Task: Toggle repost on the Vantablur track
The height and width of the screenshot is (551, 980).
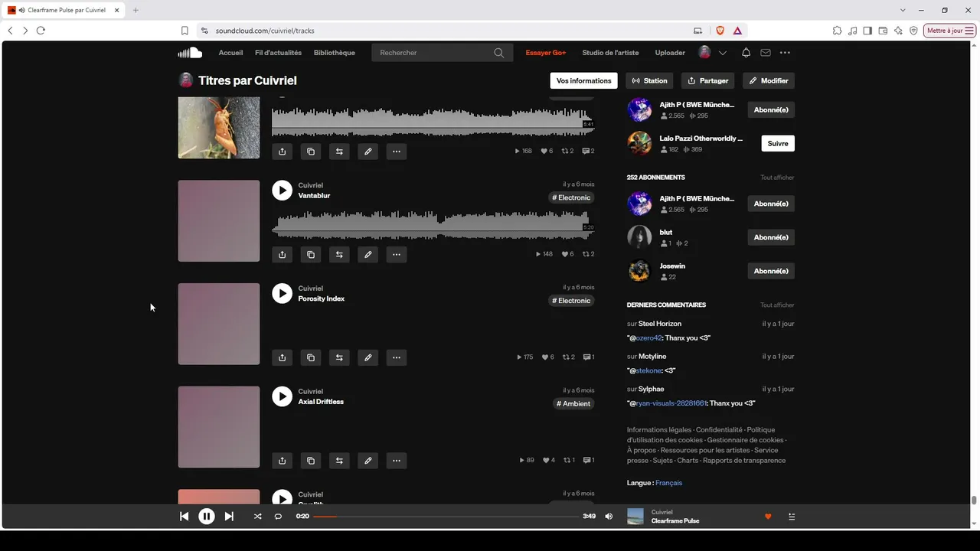Action: (x=339, y=254)
